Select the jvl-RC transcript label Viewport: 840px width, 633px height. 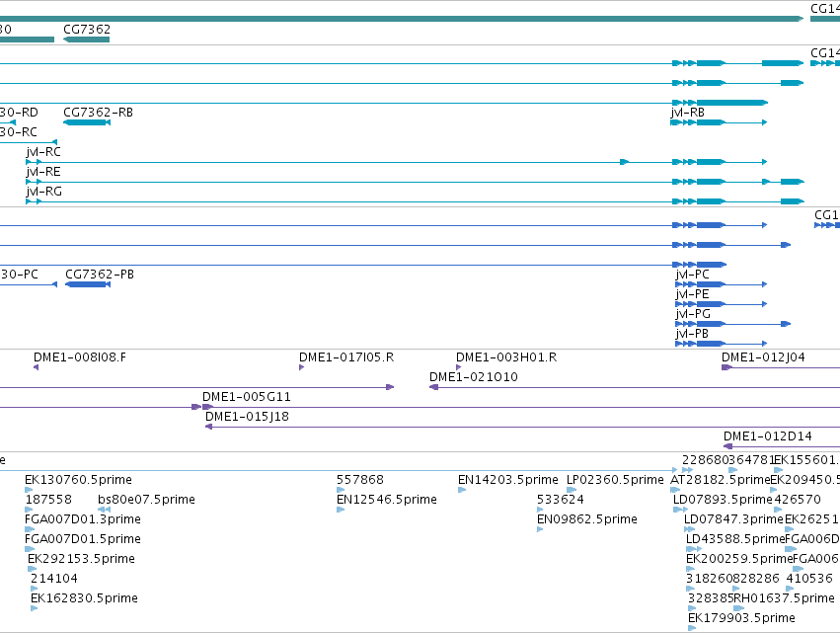tap(43, 152)
